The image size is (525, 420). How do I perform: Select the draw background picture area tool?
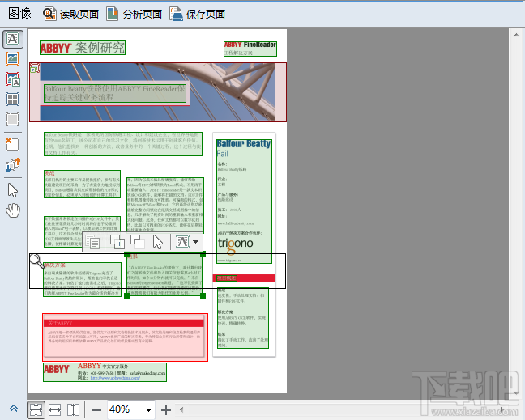[13, 79]
